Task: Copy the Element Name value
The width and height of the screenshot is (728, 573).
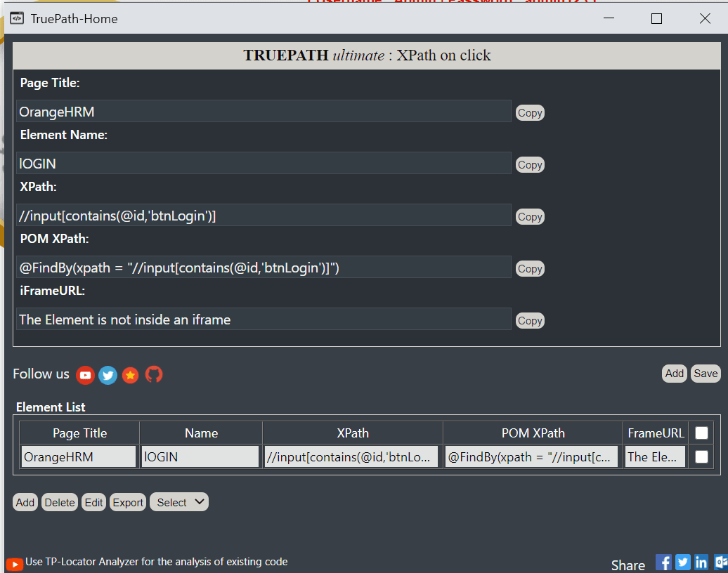Action: tap(530, 165)
